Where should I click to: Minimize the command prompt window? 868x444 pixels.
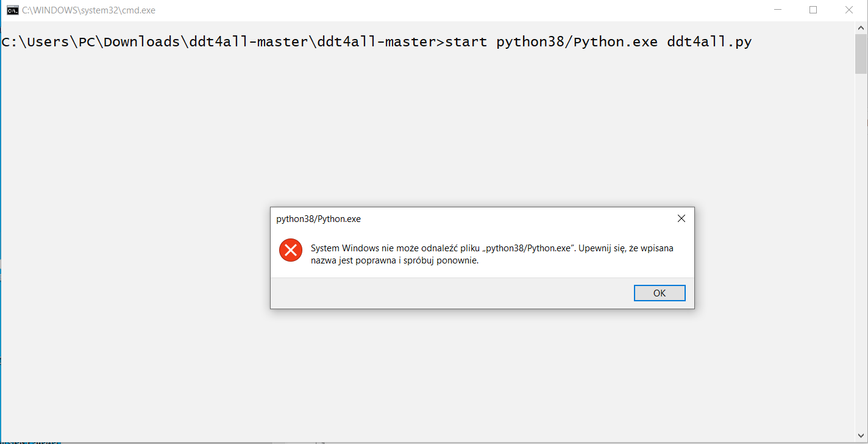tap(778, 10)
